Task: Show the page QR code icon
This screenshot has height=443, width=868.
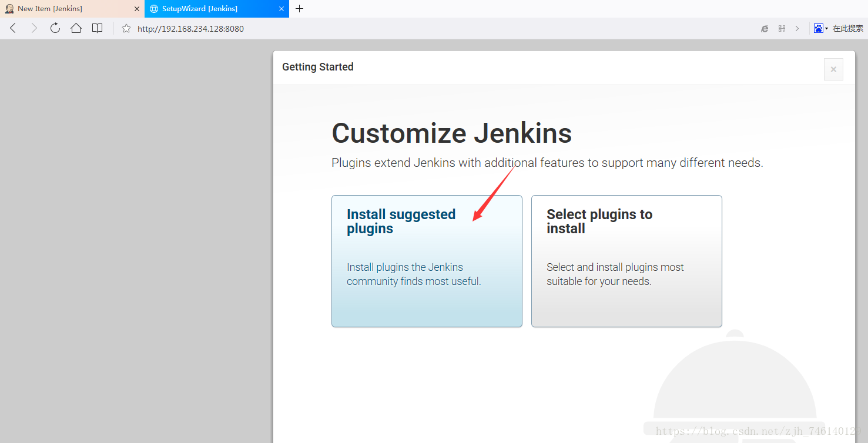Action: point(782,28)
